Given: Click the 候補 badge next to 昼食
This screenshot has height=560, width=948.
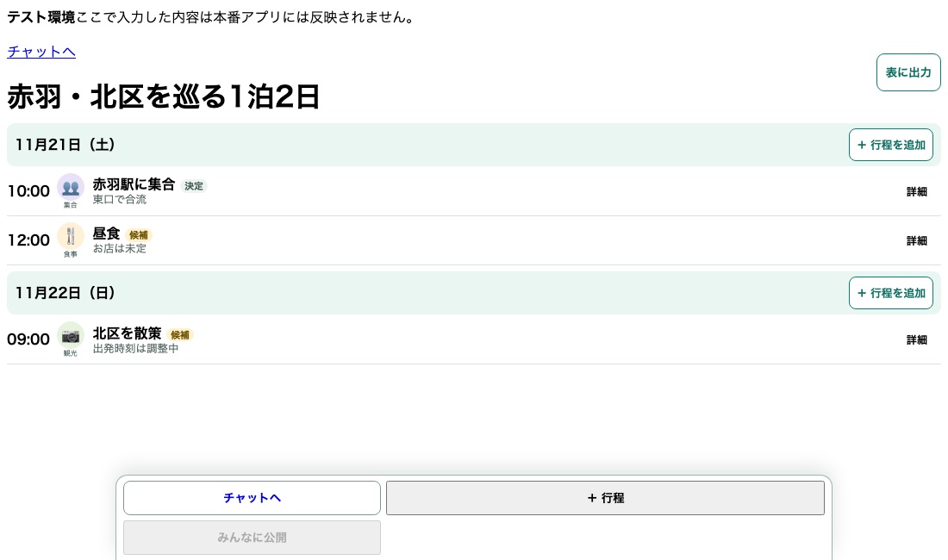Looking at the screenshot, I should pyautogui.click(x=139, y=235).
